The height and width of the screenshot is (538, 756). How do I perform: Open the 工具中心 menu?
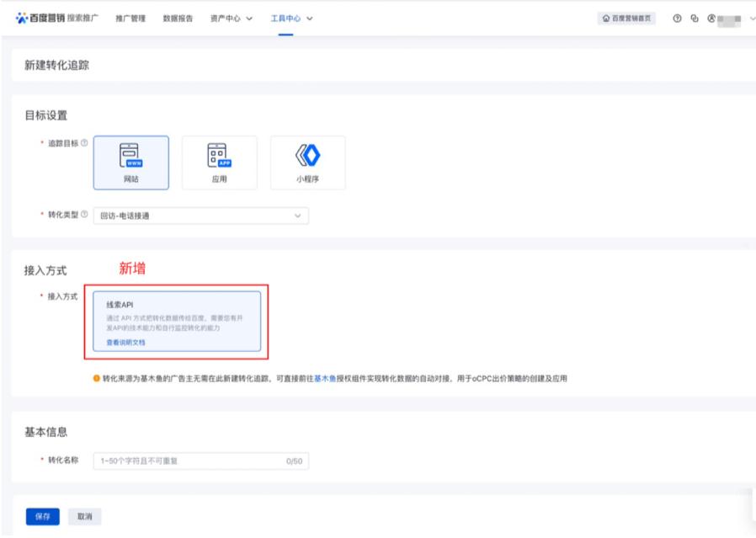click(x=285, y=19)
